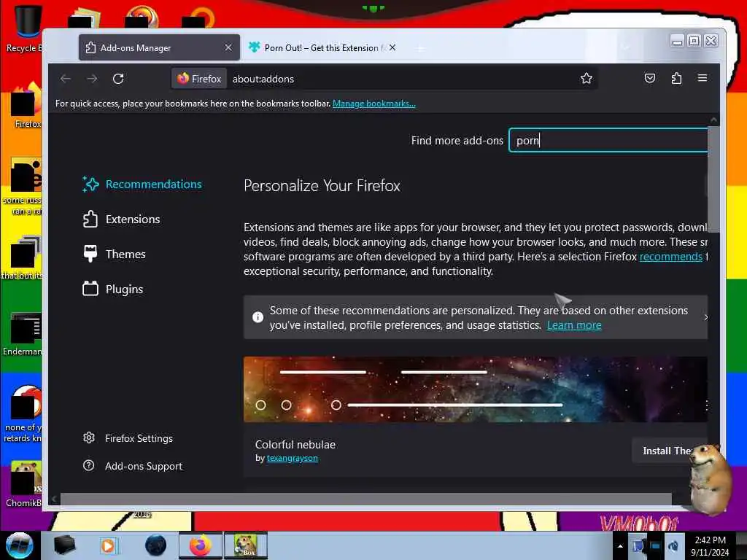Screen dimensions: 747x560
Task: Switch to the Porn Out! extension tab
Action: click(322, 47)
